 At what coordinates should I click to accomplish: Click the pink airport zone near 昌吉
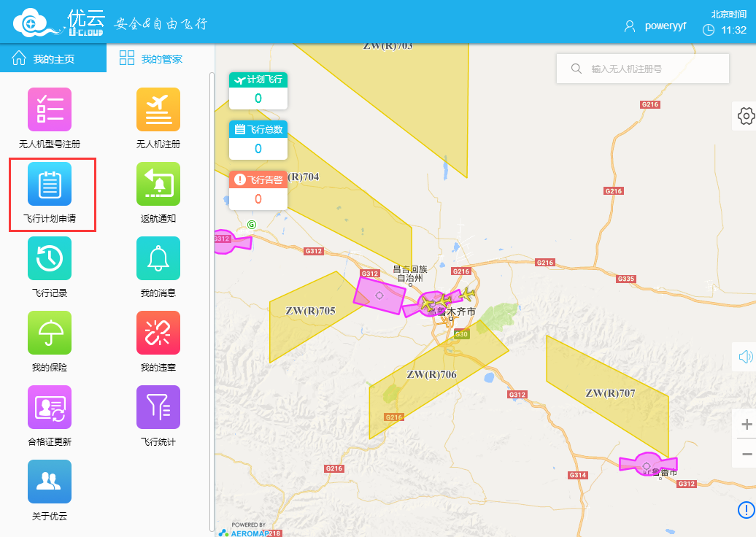tap(379, 295)
